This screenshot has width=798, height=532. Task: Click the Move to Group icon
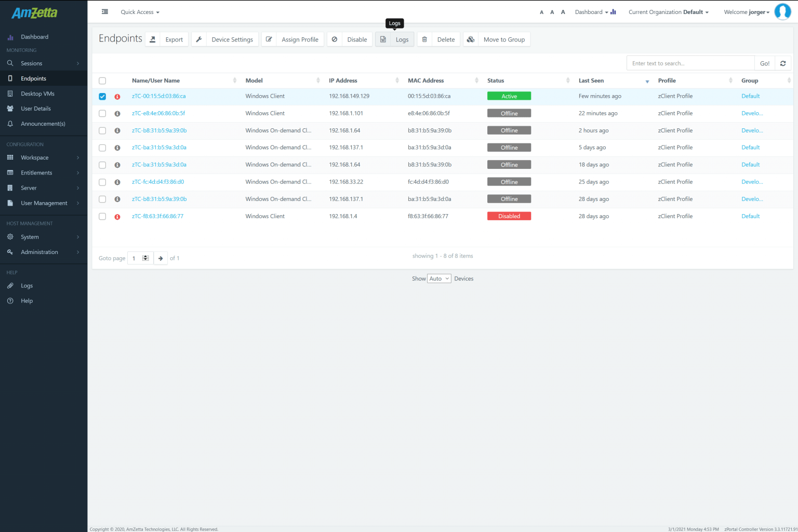coord(470,39)
